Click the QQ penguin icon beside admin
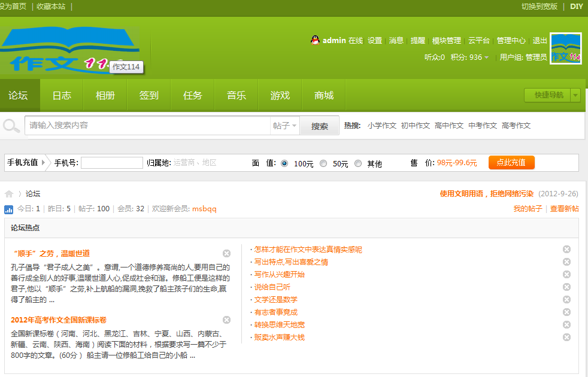Image resolution: width=588 pixels, height=377 pixels. pyautogui.click(x=315, y=40)
